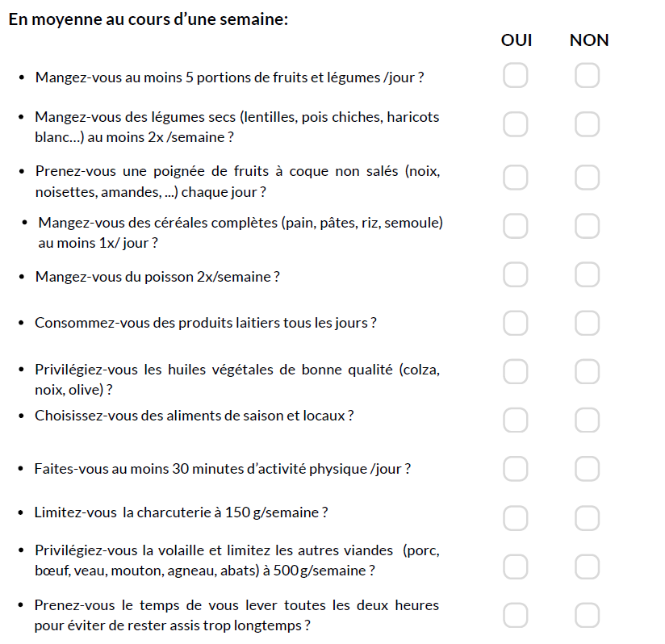Tick NON for volaille et autres viandes
665x644 pixels.
coord(587,567)
